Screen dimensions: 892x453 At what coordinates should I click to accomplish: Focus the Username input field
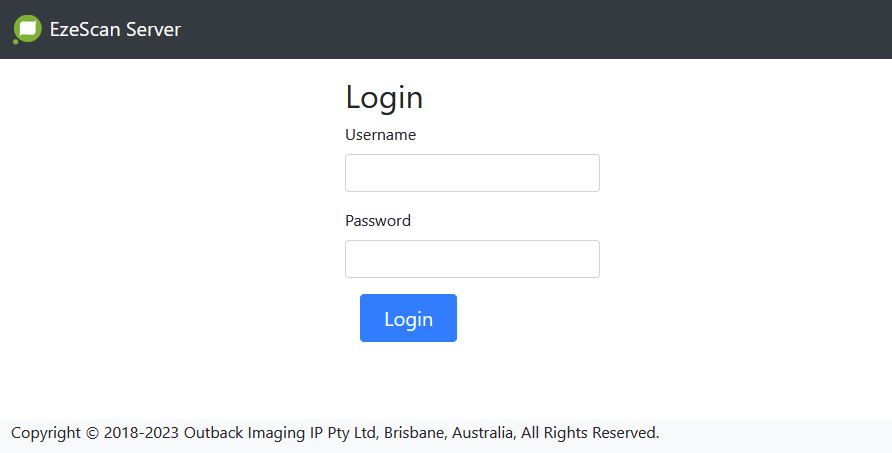pyautogui.click(x=472, y=173)
